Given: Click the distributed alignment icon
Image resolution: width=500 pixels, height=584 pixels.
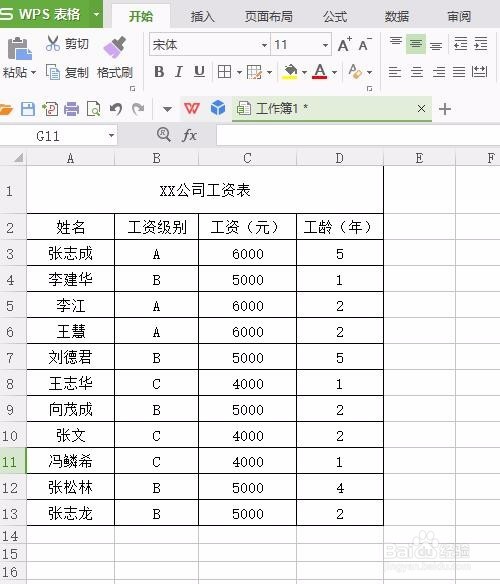Looking at the screenshot, I should coord(480,72).
